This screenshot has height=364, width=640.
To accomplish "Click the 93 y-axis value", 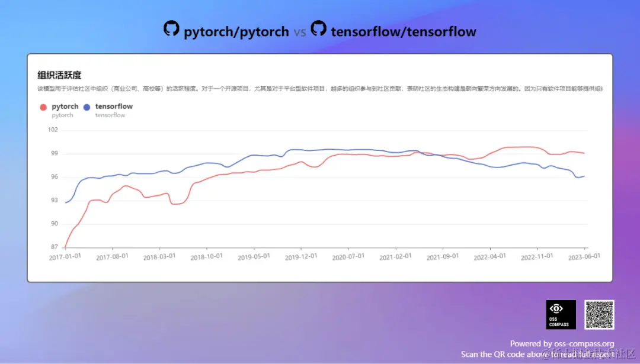I will point(55,200).
